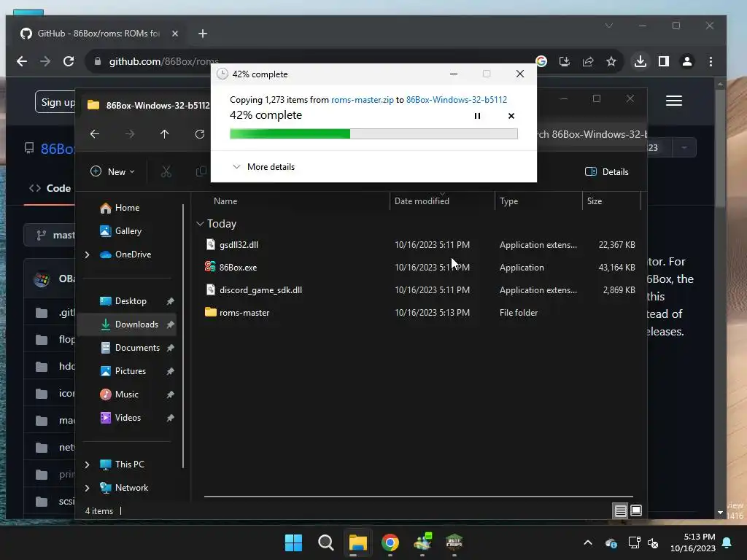Go up one folder level
Viewport: 747px width, 560px height.
[x=164, y=134]
